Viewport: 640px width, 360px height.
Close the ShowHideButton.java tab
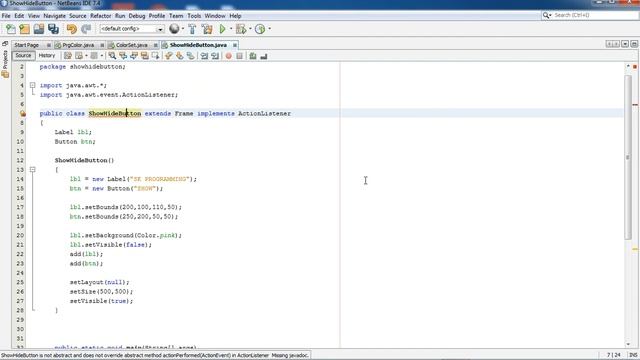(235, 45)
